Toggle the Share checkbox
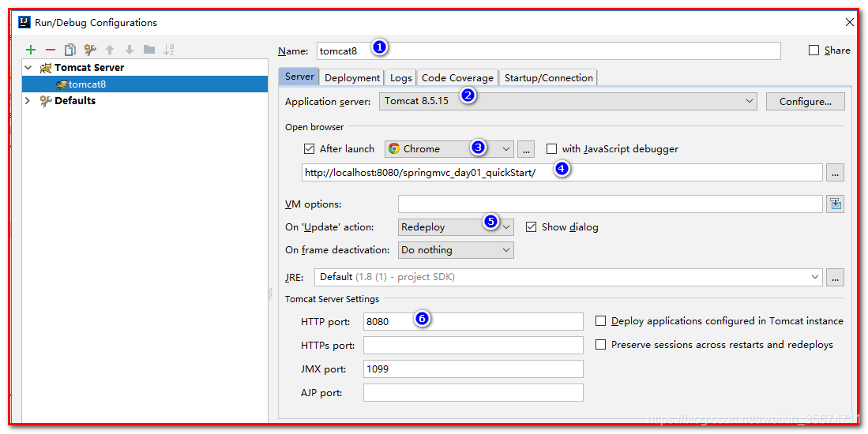The image size is (868, 434). (814, 51)
